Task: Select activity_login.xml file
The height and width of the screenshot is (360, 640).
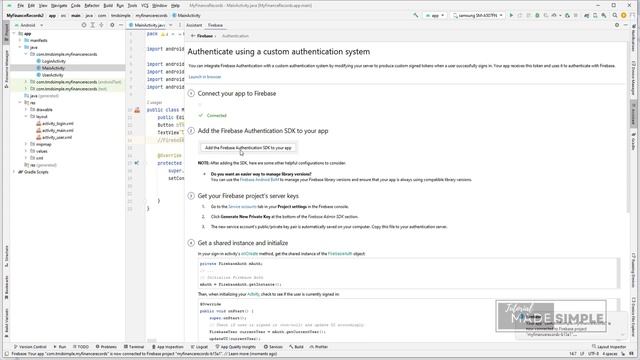Action: [58, 124]
